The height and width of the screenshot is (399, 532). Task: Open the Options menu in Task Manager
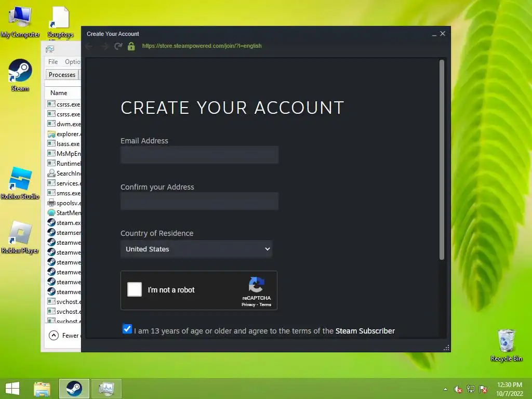(x=73, y=62)
